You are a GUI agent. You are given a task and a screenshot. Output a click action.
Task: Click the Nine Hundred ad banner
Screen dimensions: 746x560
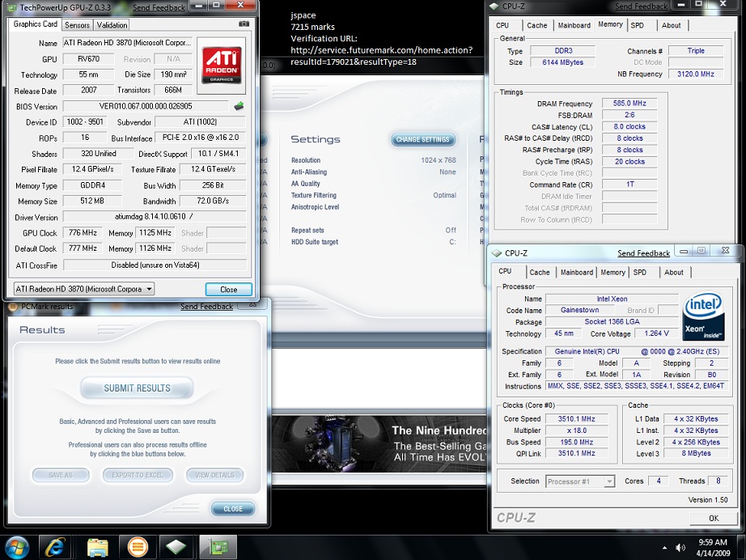379,444
